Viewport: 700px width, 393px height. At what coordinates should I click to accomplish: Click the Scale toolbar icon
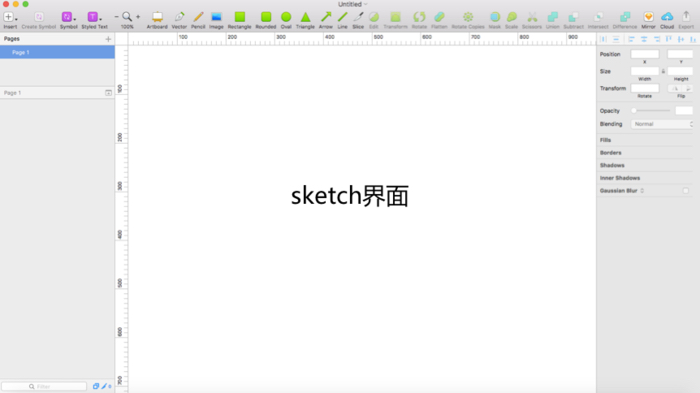[x=512, y=17]
